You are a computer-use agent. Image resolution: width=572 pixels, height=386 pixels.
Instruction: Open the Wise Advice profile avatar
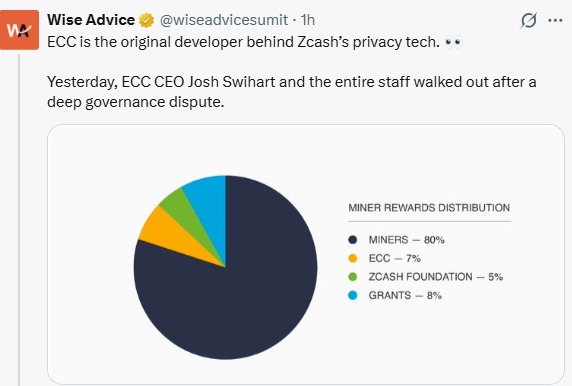point(19,30)
